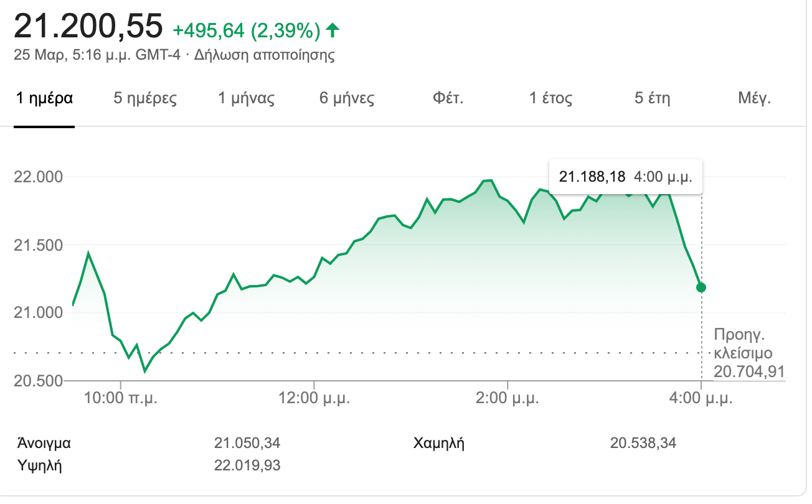812x504 pixels.
Task: Click the 'Άνοιγμα' value 21.050,34
Action: pyautogui.click(x=247, y=444)
